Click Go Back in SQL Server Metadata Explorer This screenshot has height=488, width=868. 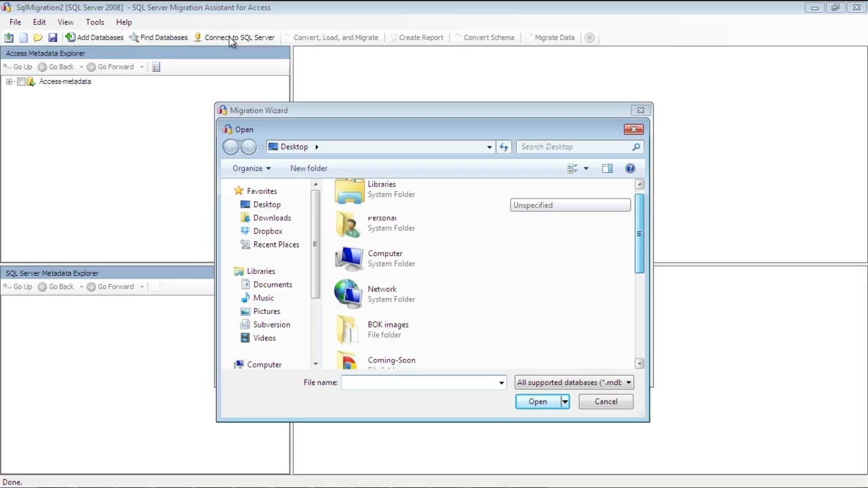pyautogui.click(x=56, y=287)
